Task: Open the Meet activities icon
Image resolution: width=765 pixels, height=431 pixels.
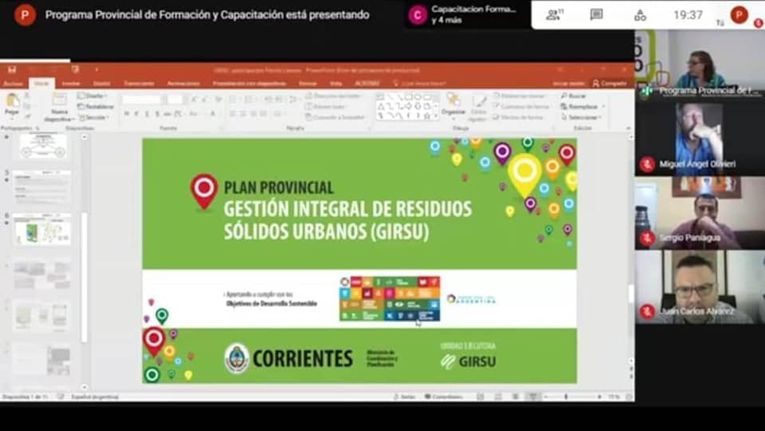Action: tap(640, 15)
